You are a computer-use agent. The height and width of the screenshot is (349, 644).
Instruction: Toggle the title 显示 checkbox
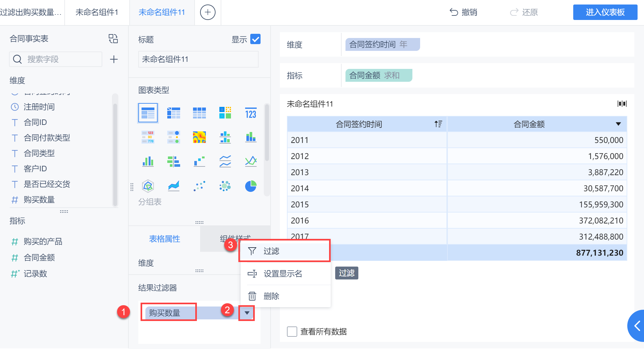(255, 39)
